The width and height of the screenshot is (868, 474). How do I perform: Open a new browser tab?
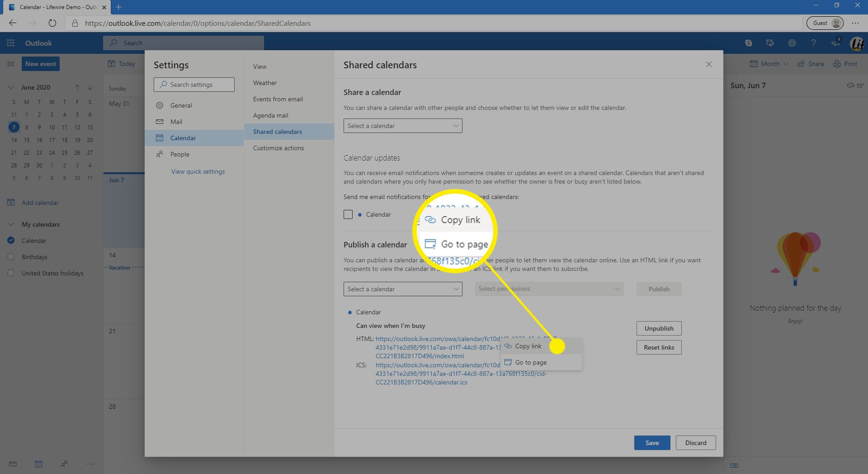[x=118, y=7]
